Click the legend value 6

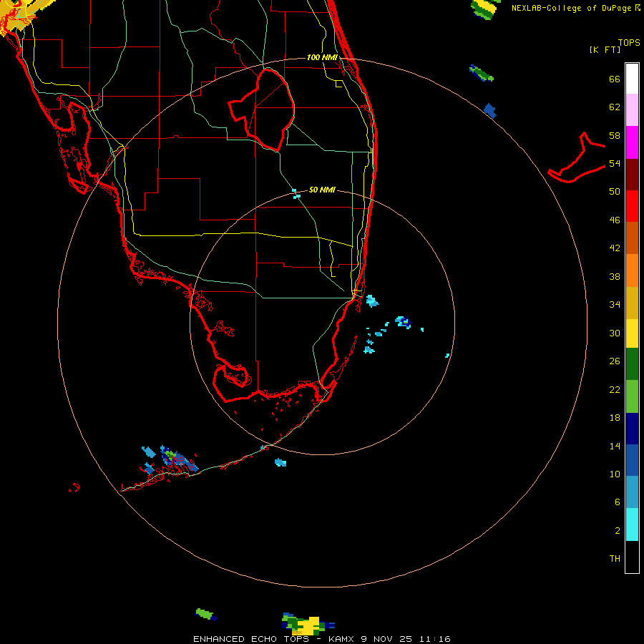tap(617, 502)
